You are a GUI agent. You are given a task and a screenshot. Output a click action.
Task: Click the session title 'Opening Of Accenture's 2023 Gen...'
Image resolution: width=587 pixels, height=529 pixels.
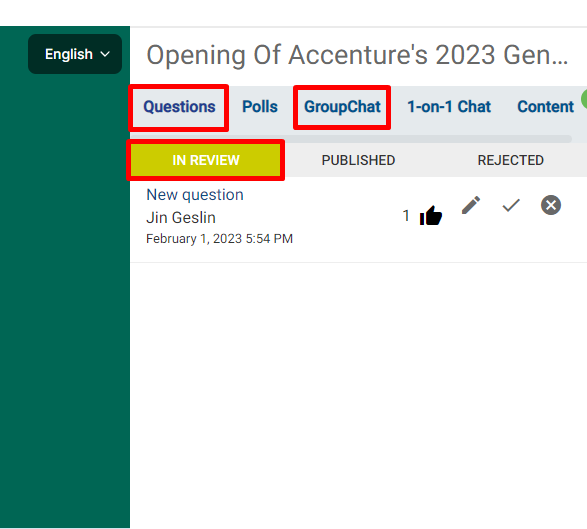click(x=357, y=55)
